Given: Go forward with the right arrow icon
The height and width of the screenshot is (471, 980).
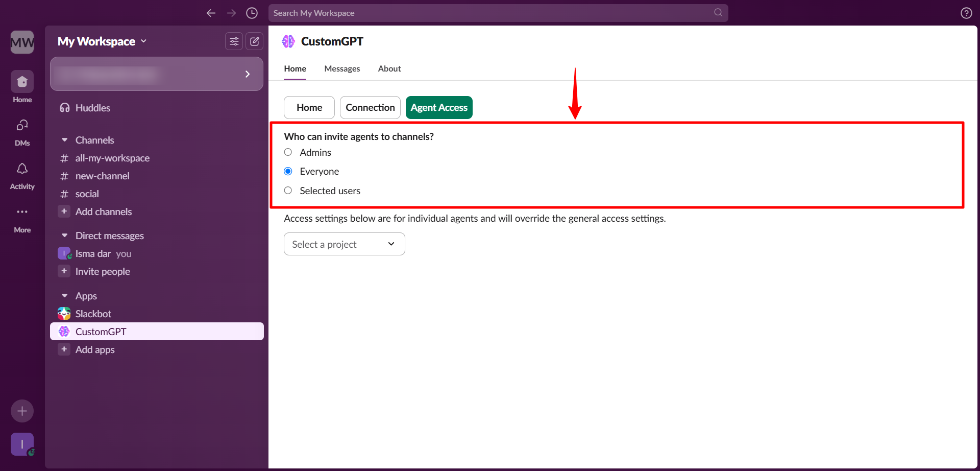Looking at the screenshot, I should click(231, 13).
